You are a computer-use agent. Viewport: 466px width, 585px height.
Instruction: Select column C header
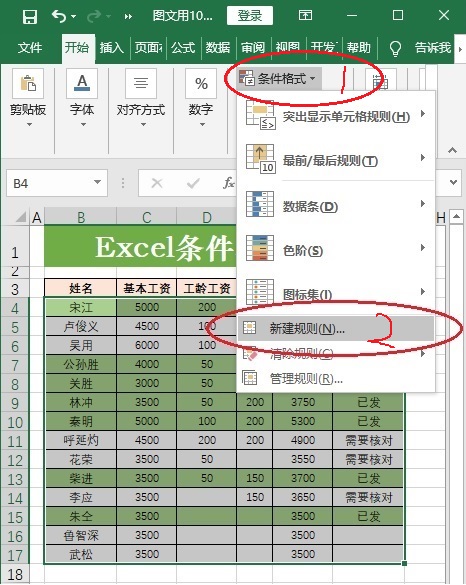click(147, 217)
